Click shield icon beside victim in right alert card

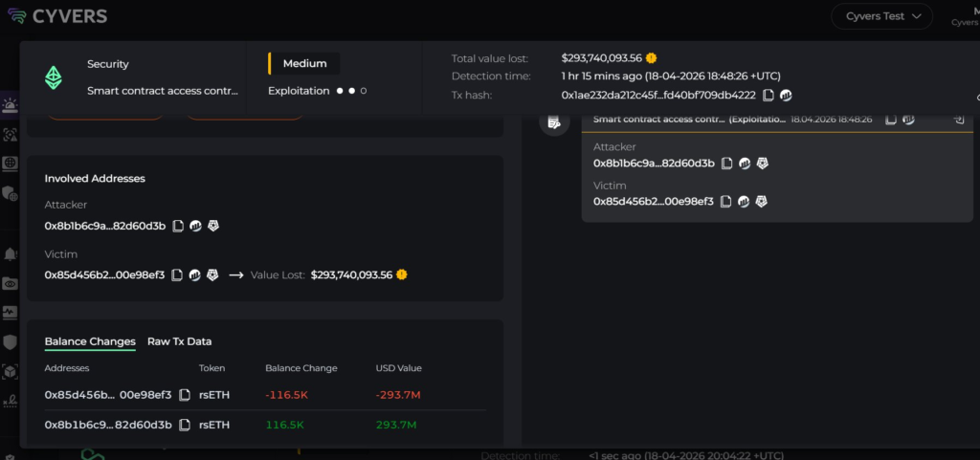[762, 202]
